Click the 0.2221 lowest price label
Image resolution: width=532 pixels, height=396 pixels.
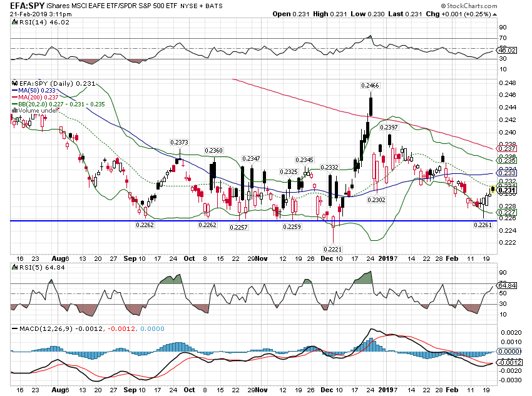click(x=333, y=249)
